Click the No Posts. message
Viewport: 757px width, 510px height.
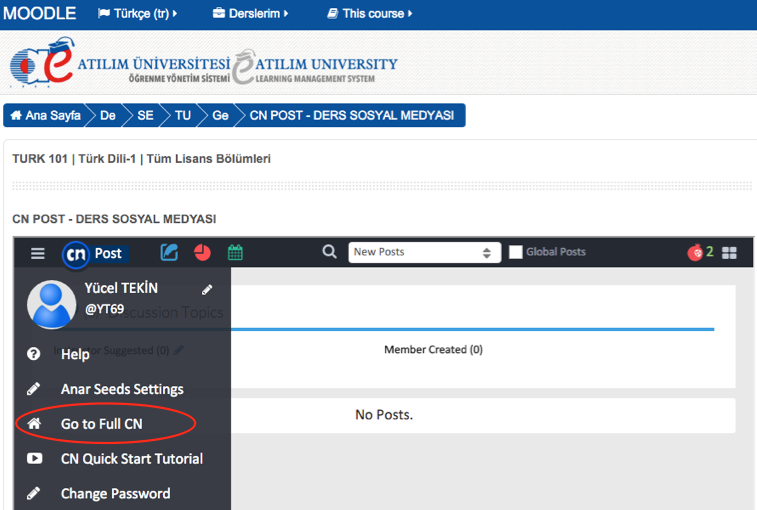click(x=384, y=415)
